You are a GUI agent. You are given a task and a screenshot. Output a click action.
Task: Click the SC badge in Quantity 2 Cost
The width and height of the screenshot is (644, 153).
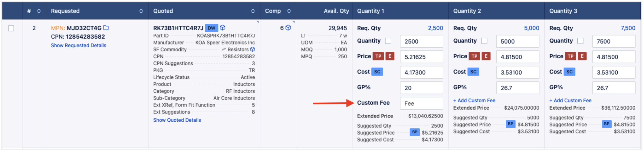click(473, 72)
